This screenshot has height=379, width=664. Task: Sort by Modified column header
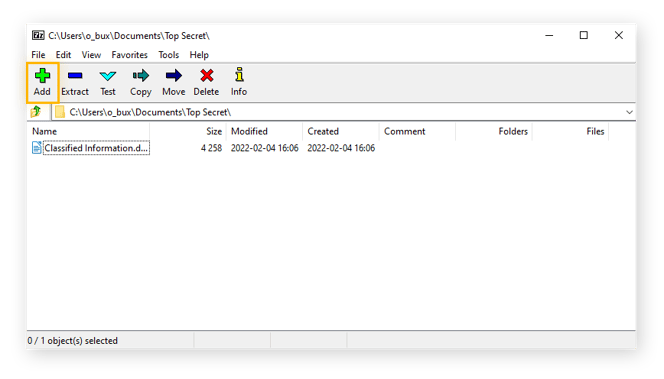[264, 131]
